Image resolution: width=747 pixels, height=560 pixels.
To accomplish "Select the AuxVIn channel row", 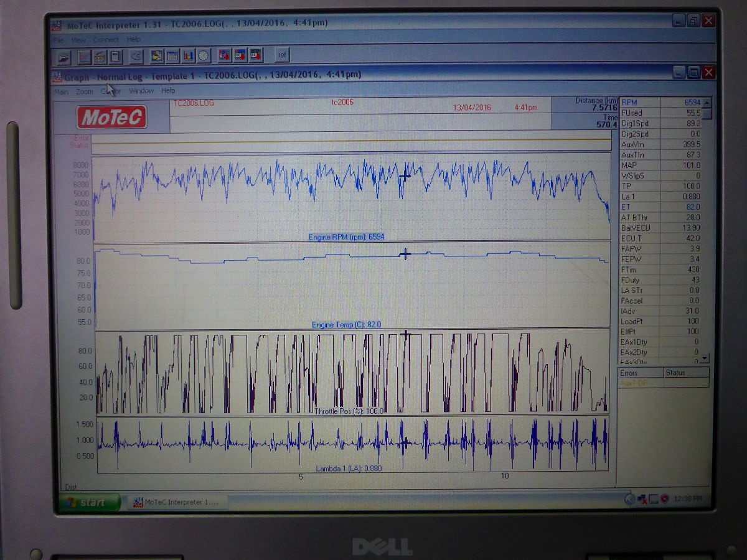I will tap(660, 144).
